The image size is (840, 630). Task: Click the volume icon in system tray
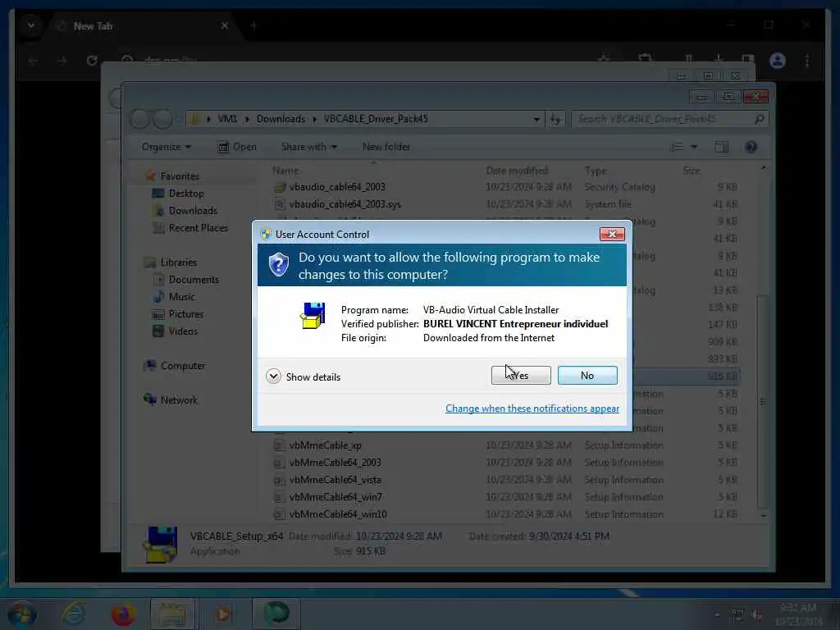tap(756, 615)
